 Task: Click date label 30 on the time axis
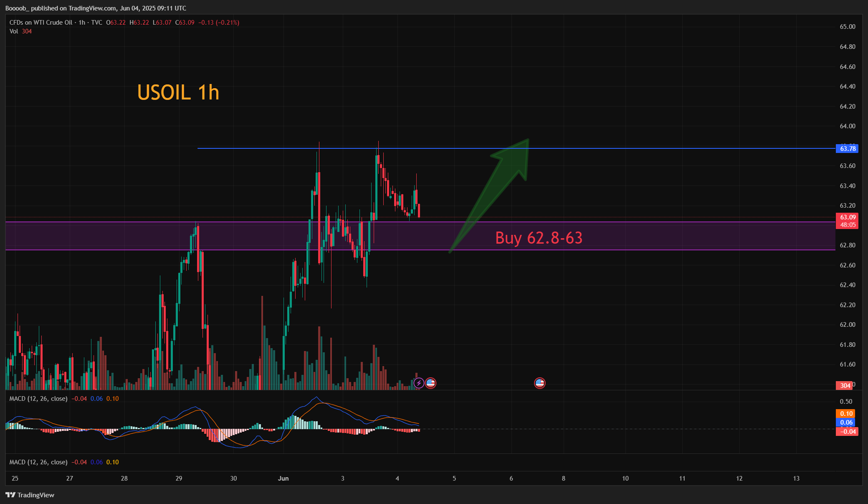[x=233, y=479]
